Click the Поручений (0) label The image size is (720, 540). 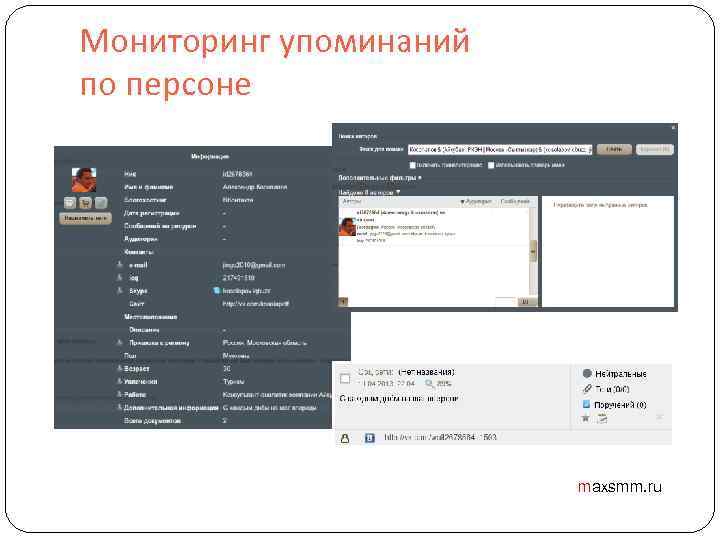[620, 405]
